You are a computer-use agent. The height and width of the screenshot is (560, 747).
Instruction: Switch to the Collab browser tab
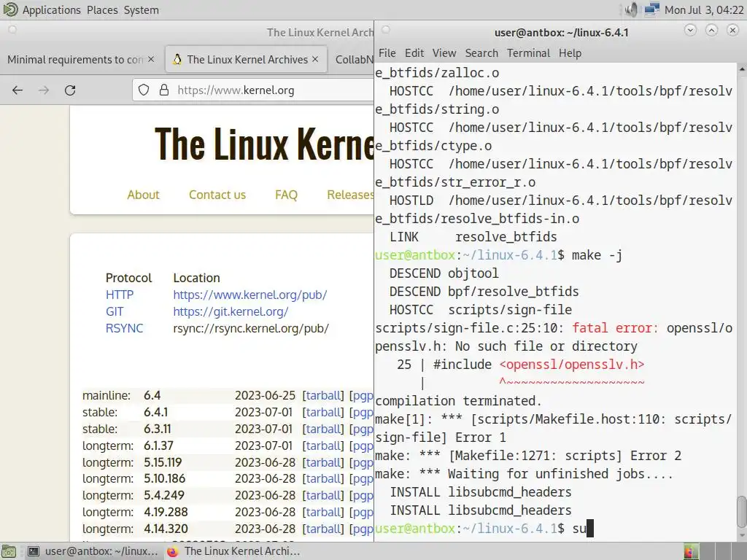(x=354, y=60)
